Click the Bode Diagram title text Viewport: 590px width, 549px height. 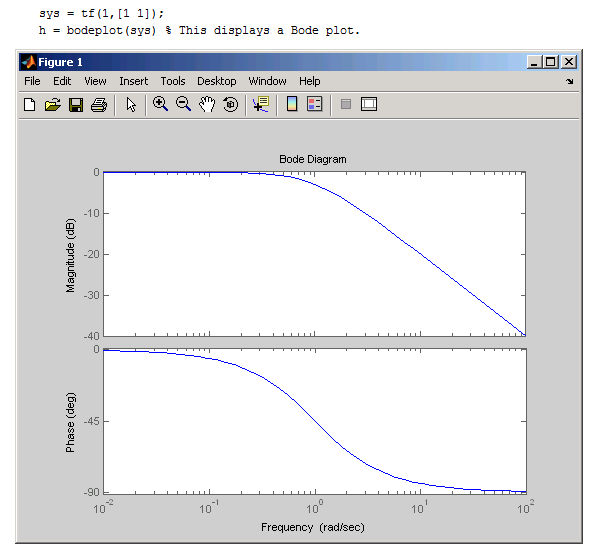point(313,159)
